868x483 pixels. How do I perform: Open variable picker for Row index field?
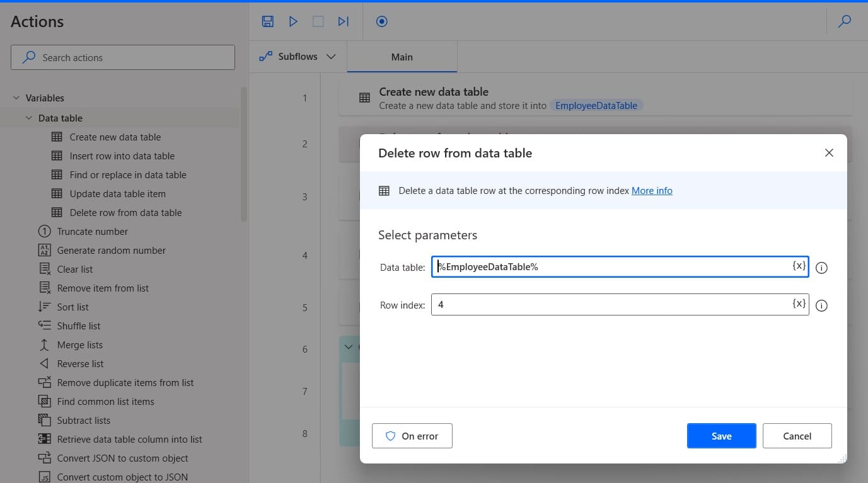[799, 304]
